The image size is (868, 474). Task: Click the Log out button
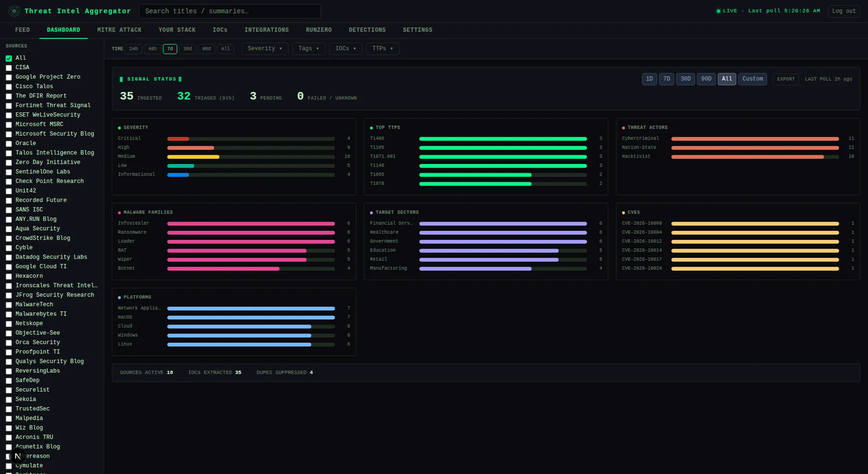pyautogui.click(x=844, y=11)
